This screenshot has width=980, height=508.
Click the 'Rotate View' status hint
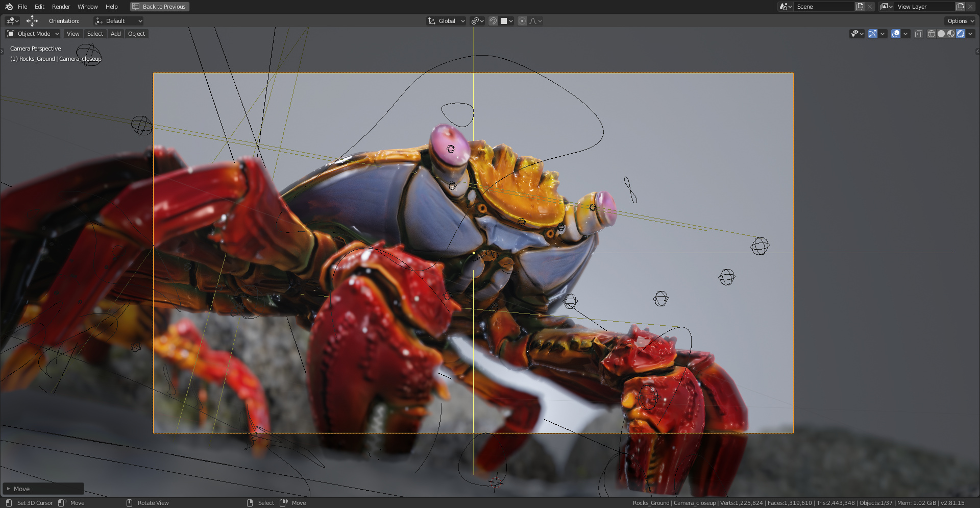(153, 503)
